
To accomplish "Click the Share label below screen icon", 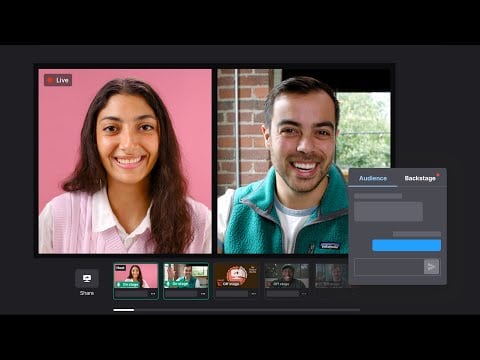I will tap(87, 293).
